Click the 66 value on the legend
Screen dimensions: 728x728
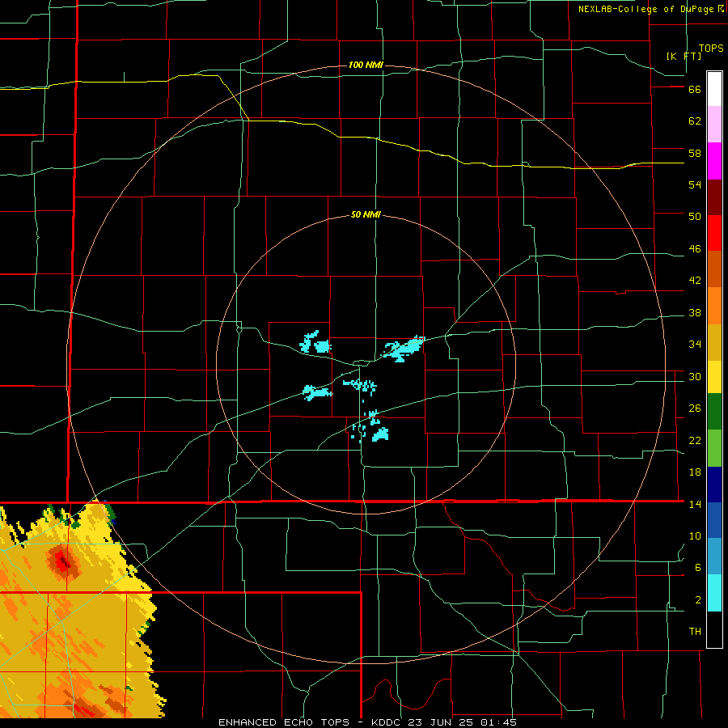(x=695, y=89)
